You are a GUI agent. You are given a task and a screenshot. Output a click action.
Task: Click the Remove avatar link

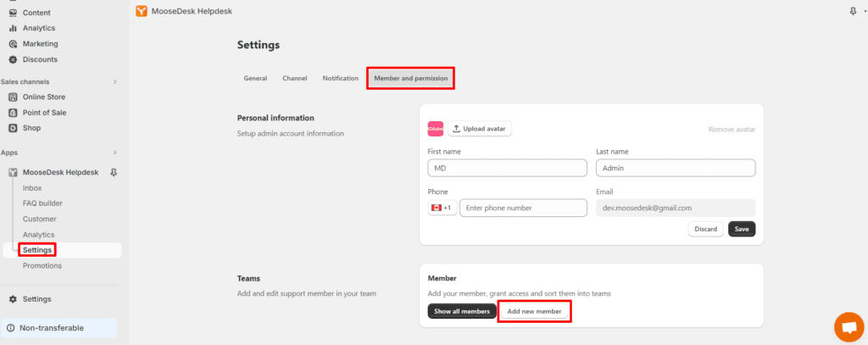tap(732, 129)
